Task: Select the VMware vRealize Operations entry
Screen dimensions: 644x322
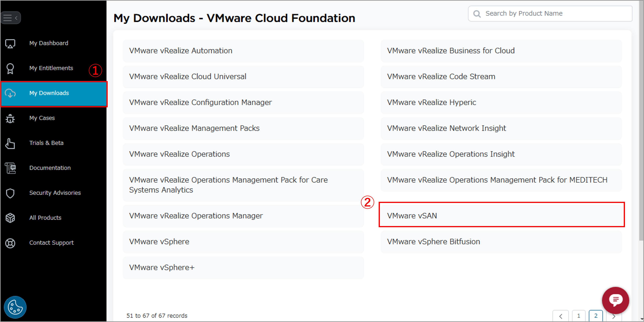Action: pyautogui.click(x=243, y=154)
